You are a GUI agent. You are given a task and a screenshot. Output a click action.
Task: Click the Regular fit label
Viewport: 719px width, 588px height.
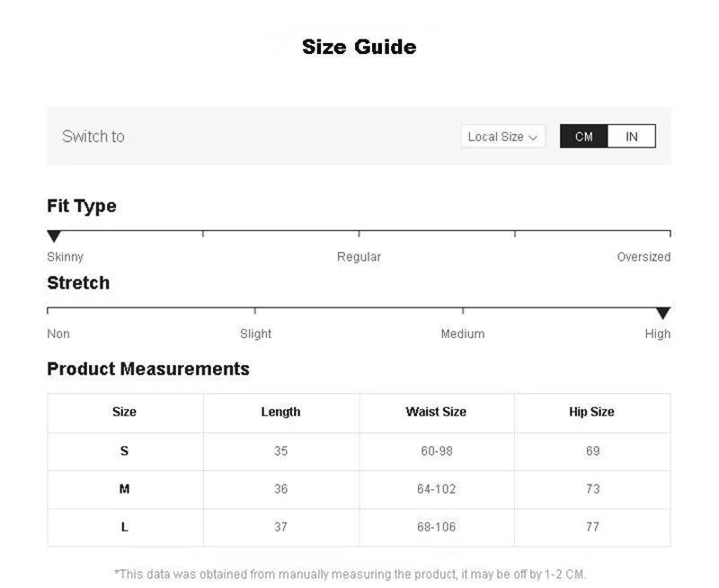359,257
